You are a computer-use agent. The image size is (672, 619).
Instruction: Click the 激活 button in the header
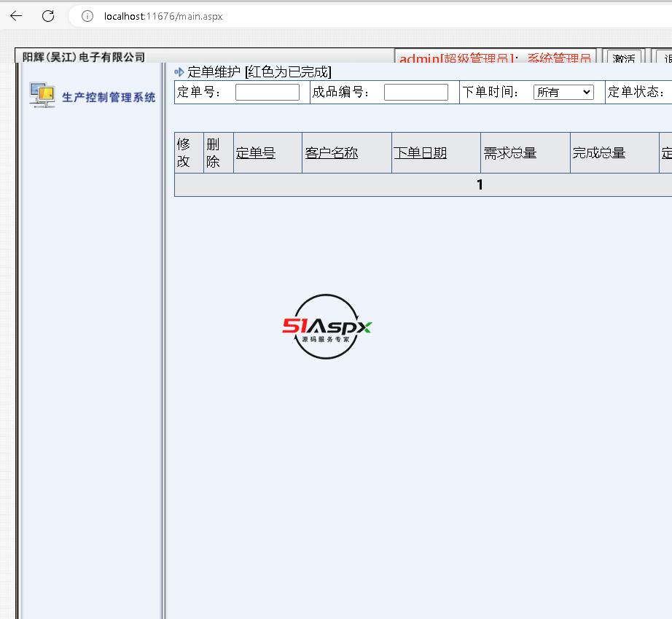(624, 58)
